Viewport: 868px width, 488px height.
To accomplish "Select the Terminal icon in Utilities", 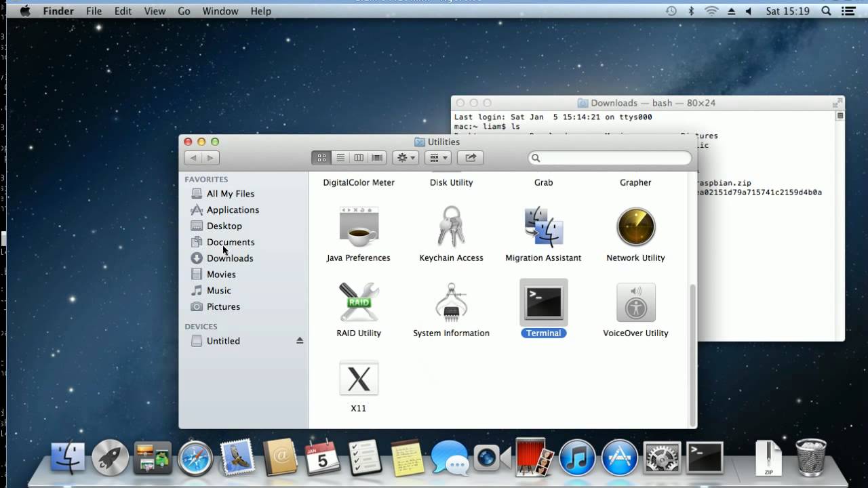I will [x=543, y=302].
